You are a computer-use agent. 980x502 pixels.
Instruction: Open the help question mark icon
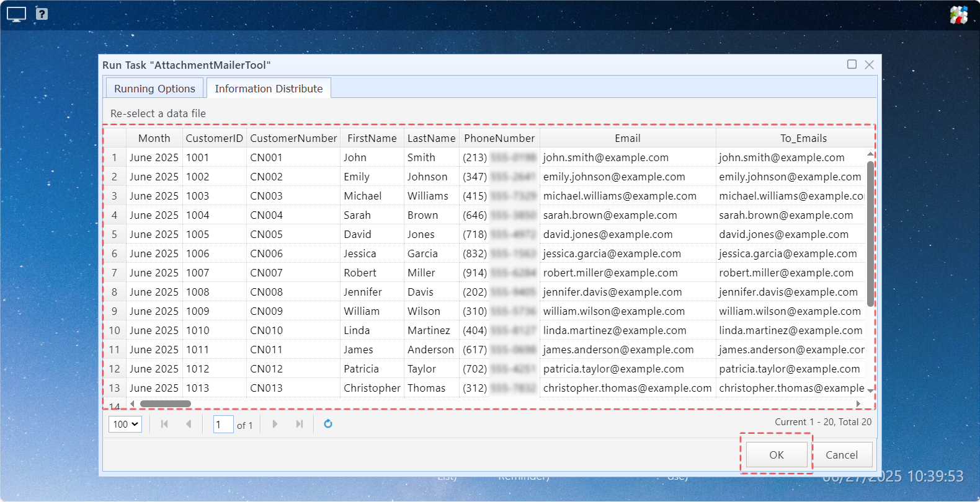point(42,14)
